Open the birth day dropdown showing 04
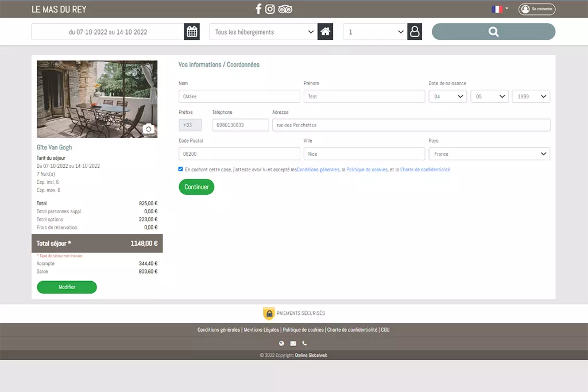 pos(448,97)
